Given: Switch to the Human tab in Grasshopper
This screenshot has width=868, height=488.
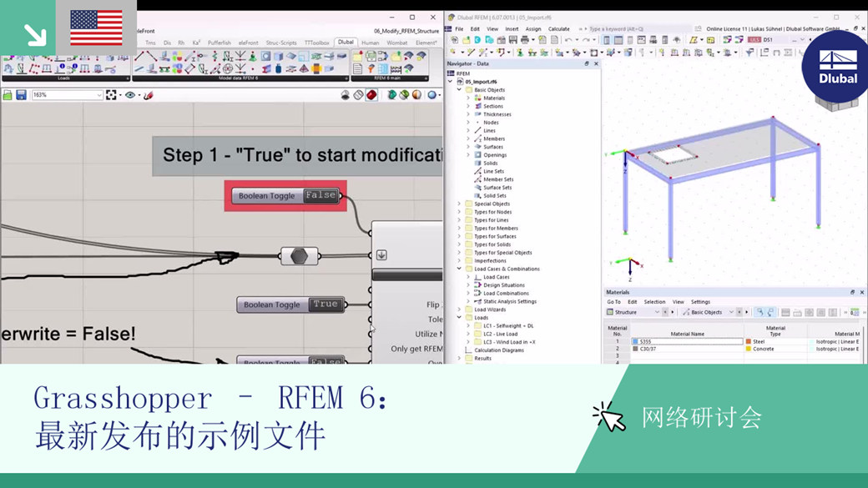Looking at the screenshot, I should (x=371, y=43).
